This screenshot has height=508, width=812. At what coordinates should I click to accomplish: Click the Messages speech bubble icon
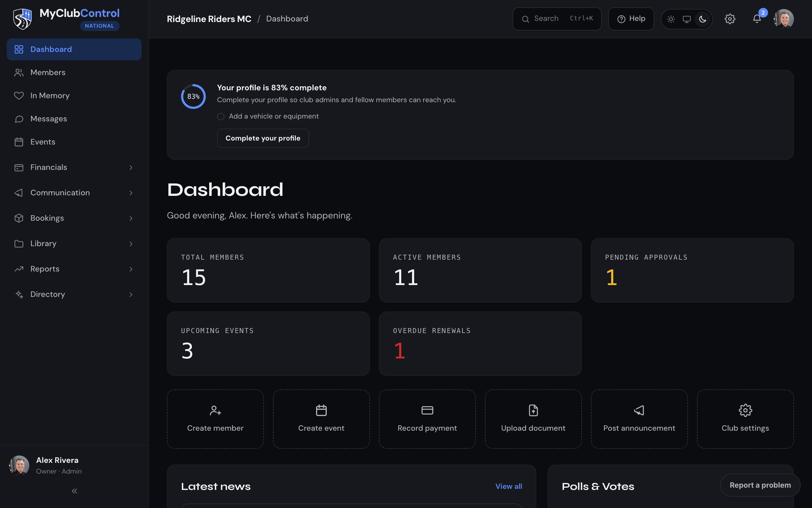point(19,119)
